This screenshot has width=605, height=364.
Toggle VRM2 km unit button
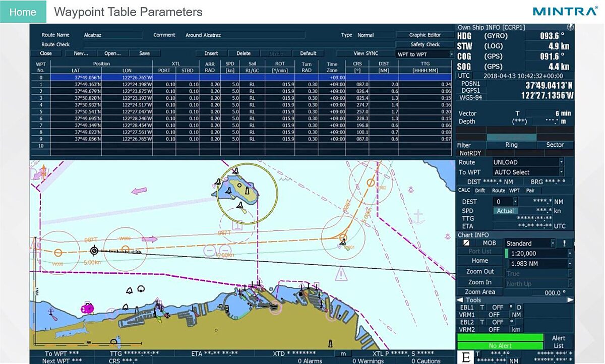coord(516,329)
